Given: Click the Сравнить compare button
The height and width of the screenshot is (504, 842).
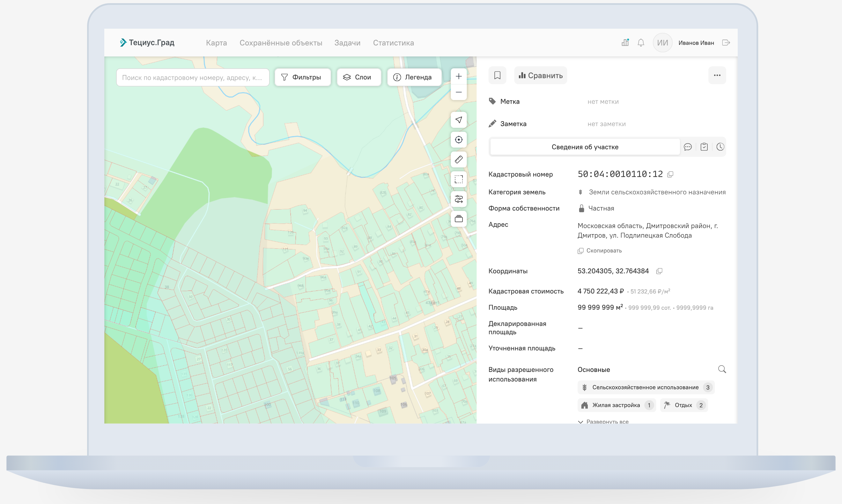Looking at the screenshot, I should coord(541,75).
